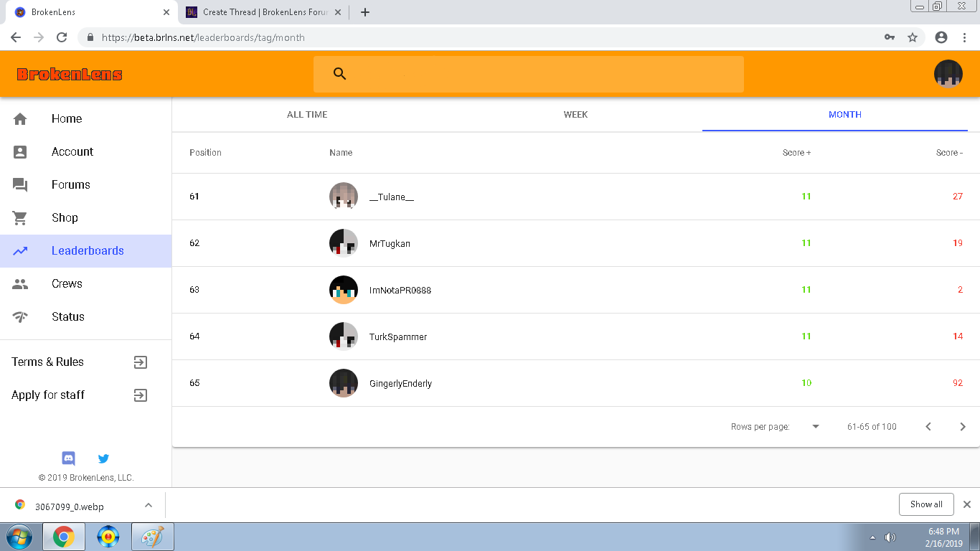Click the browser back arrow
The image size is (980, 551).
click(16, 37)
